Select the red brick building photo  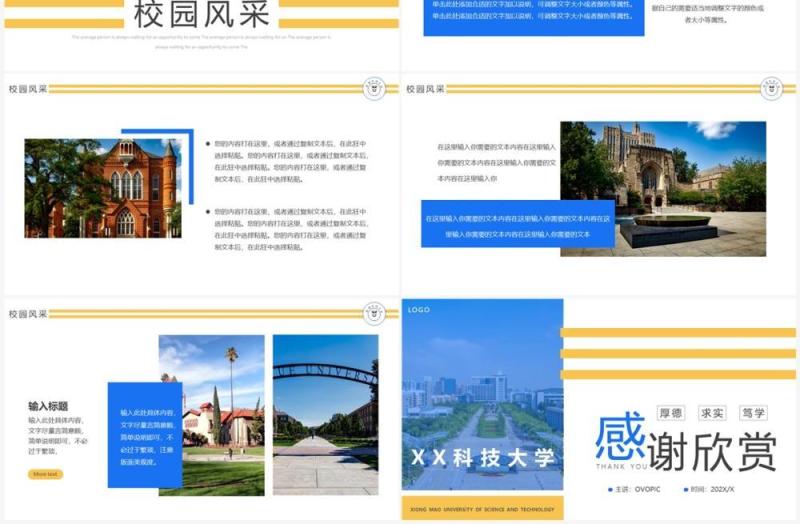pos(103,188)
